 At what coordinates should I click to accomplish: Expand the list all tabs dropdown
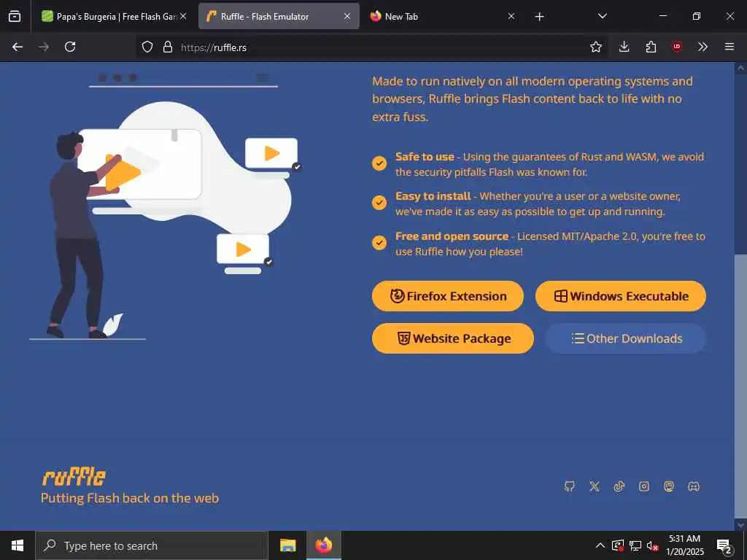pos(602,16)
